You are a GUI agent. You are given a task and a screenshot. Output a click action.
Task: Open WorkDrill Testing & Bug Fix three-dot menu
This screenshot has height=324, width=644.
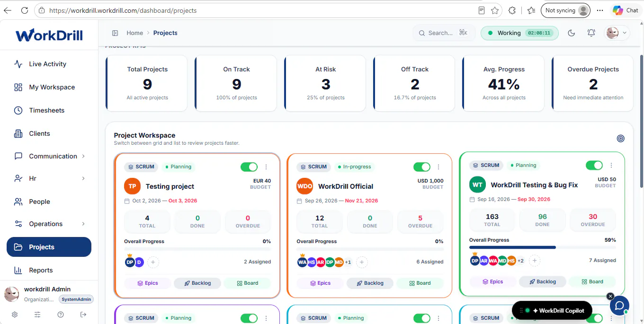pos(611,166)
